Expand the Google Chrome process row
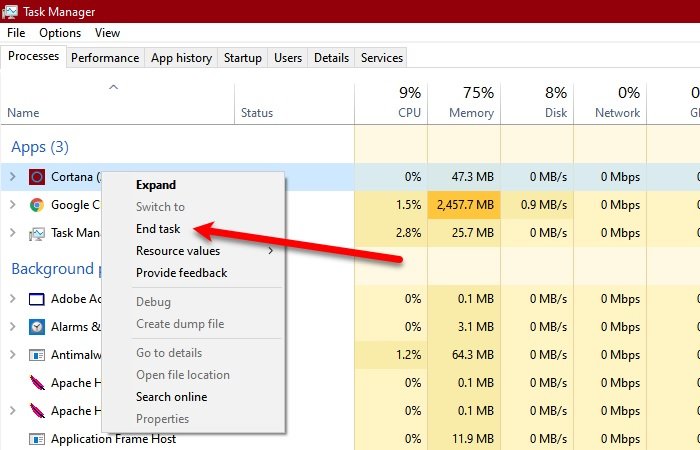The width and height of the screenshot is (700, 450). (12, 205)
